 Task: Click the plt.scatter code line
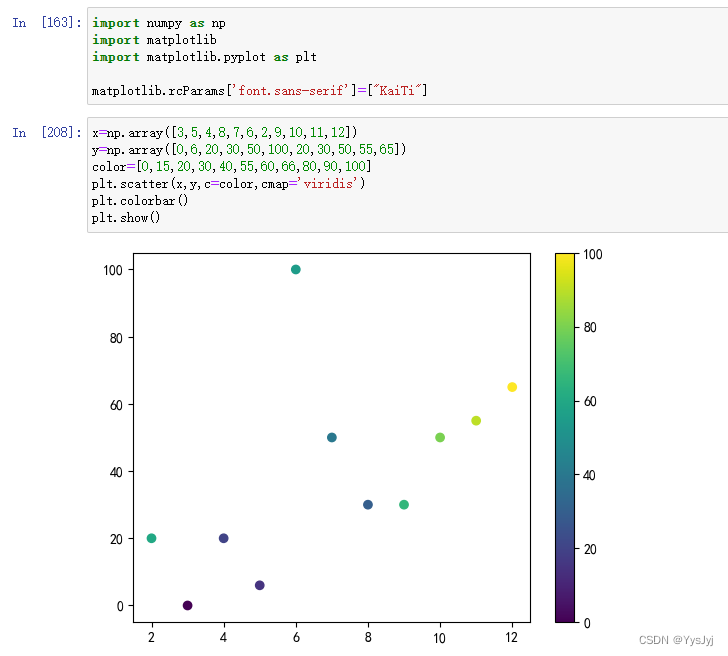pyautogui.click(x=228, y=183)
